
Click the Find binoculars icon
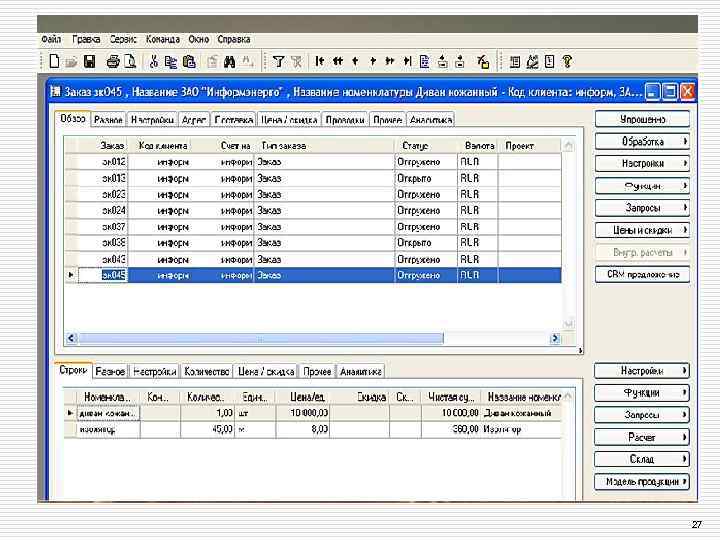coord(229,61)
